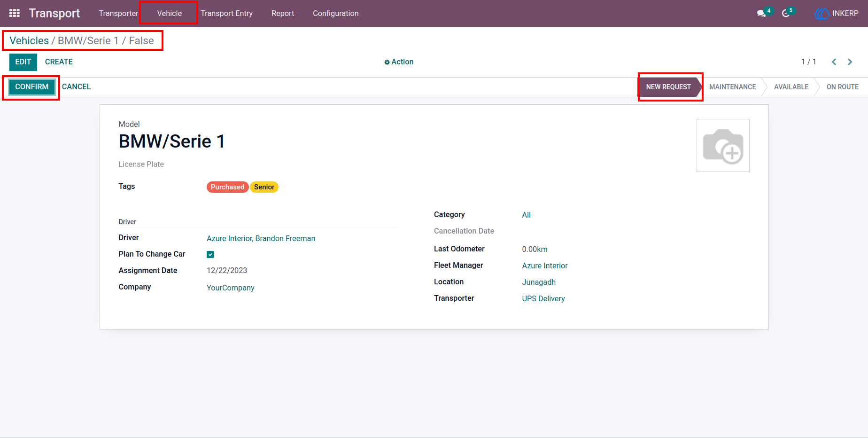Image resolution: width=868 pixels, height=438 pixels.
Task: Toggle Plan To Change Car checkbox
Action: 210,255
